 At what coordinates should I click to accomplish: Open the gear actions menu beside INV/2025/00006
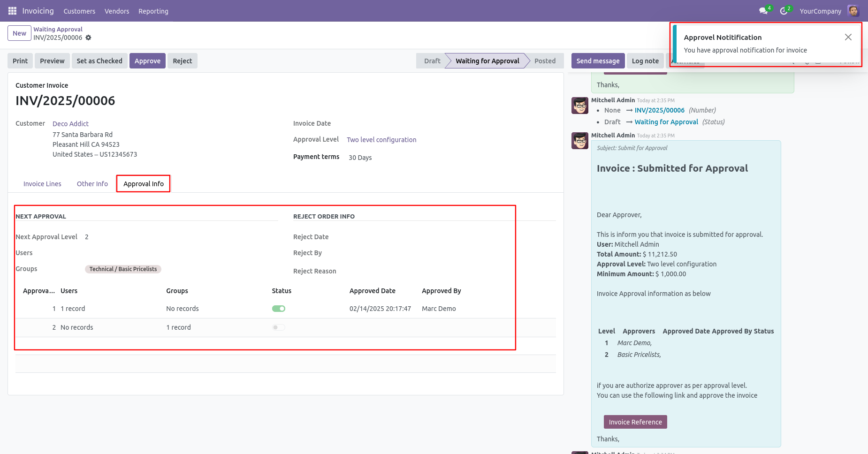pos(88,38)
